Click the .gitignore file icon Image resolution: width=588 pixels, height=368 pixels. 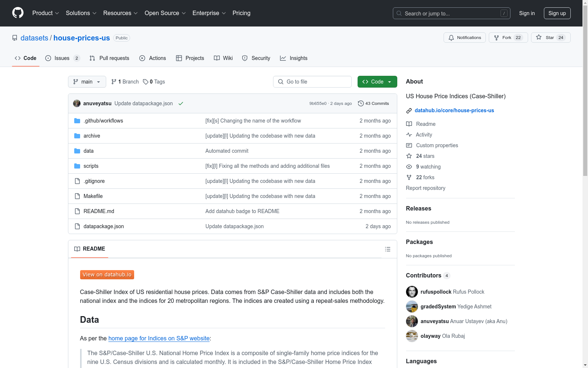(x=77, y=181)
